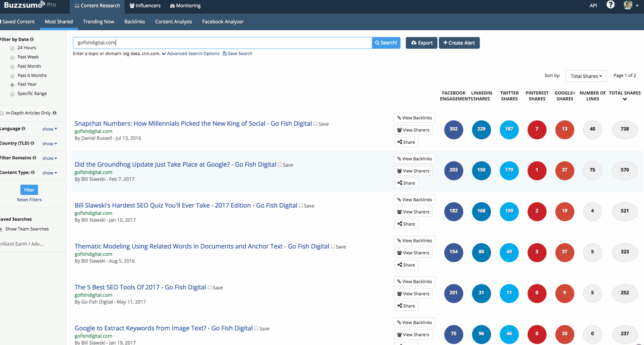Click the Country (TLD) info icon
Image resolution: width=644 pixels, height=345 pixels.
coord(32,143)
